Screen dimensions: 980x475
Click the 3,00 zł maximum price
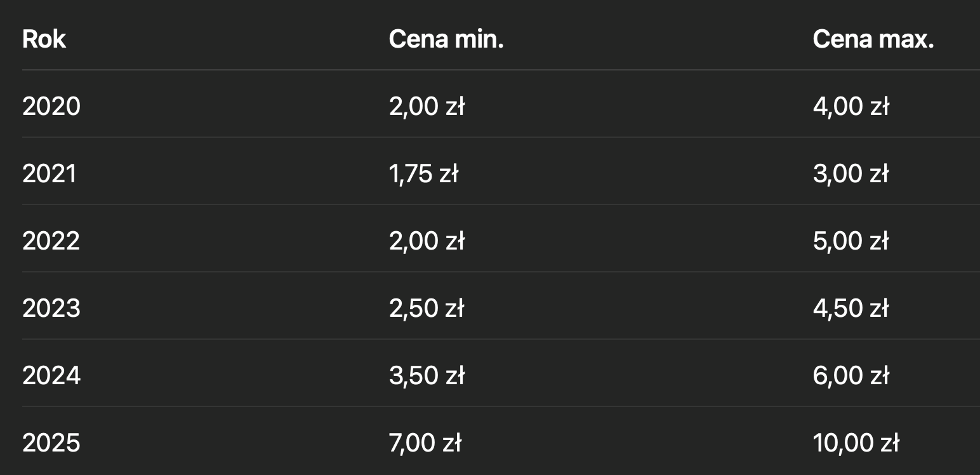tap(851, 174)
